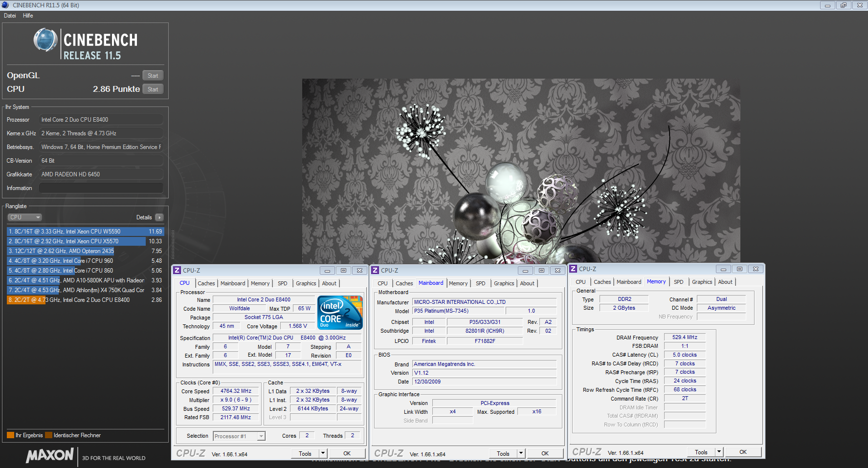Click the first CPU-Z window title icon
This screenshot has height=468, width=868.
[x=178, y=270]
